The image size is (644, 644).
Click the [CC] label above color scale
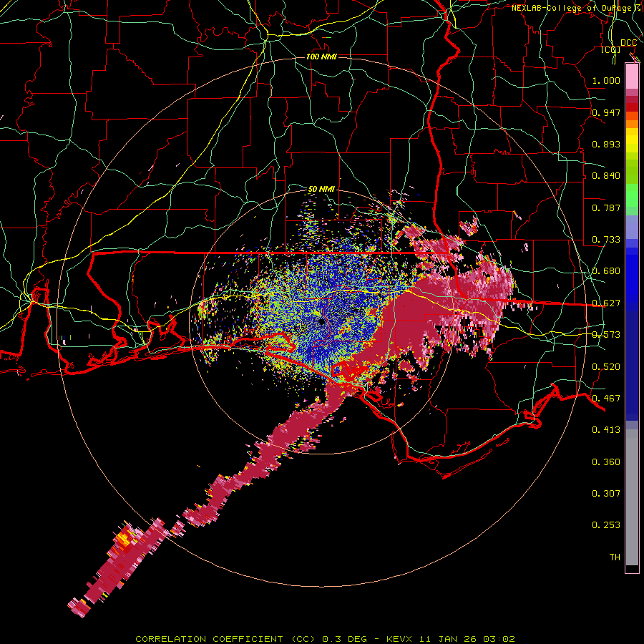[x=611, y=49]
